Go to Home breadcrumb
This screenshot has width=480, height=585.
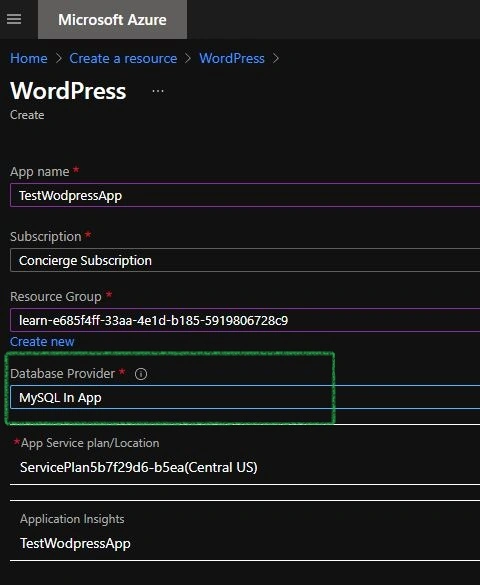(x=29, y=58)
